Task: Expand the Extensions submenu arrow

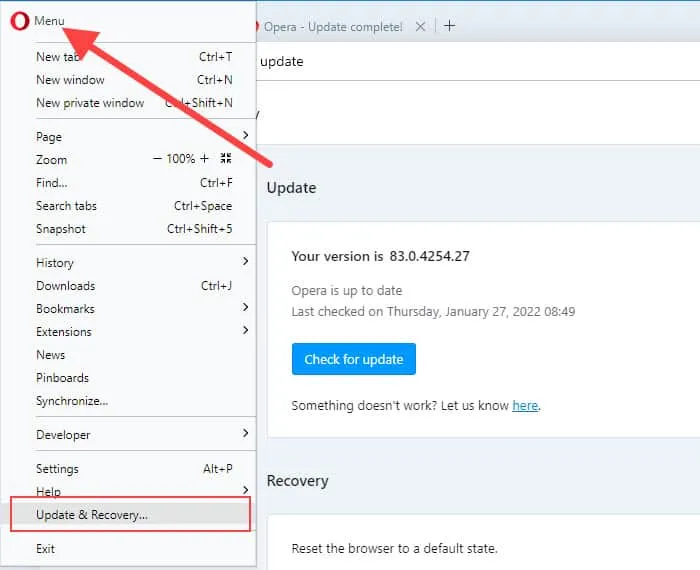Action: 245,330
